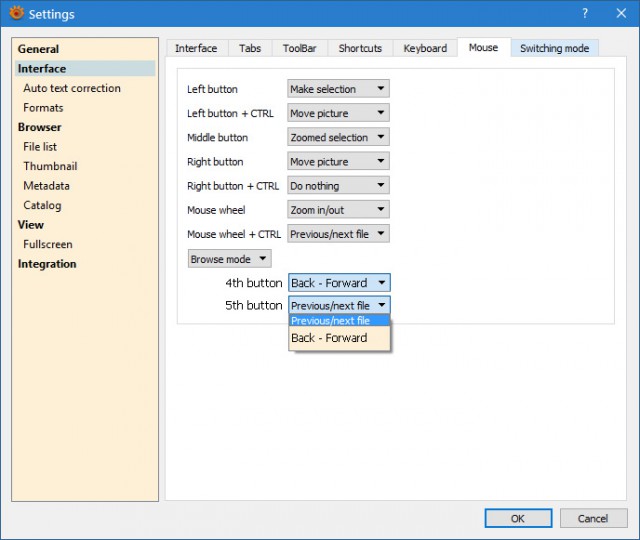640x540 pixels.
Task: Click the '5th button' label
Action: coord(254,305)
